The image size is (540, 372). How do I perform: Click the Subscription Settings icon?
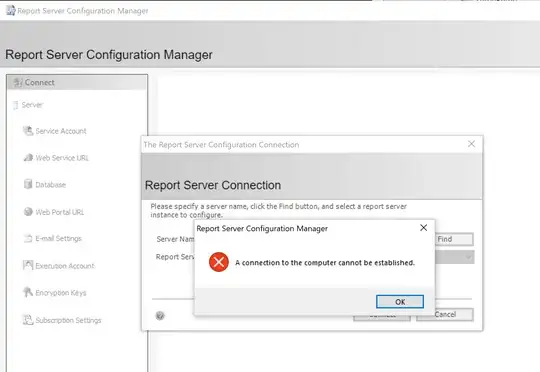point(28,320)
